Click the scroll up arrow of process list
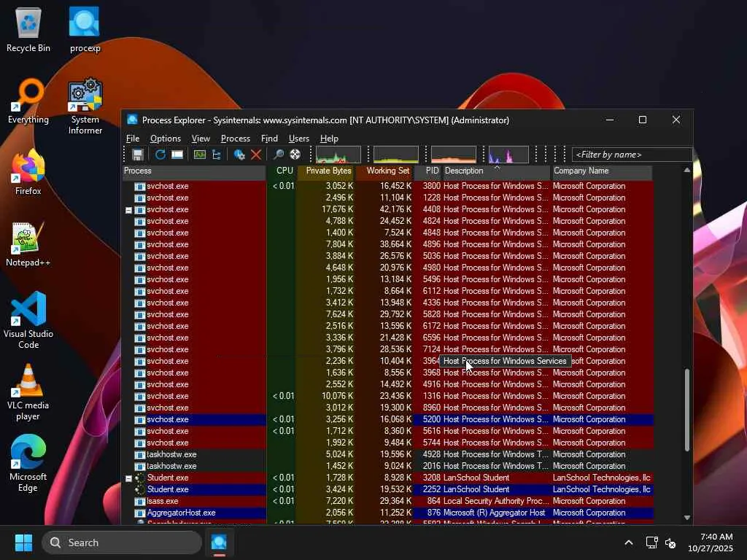This screenshot has height=560, width=747. point(687,170)
